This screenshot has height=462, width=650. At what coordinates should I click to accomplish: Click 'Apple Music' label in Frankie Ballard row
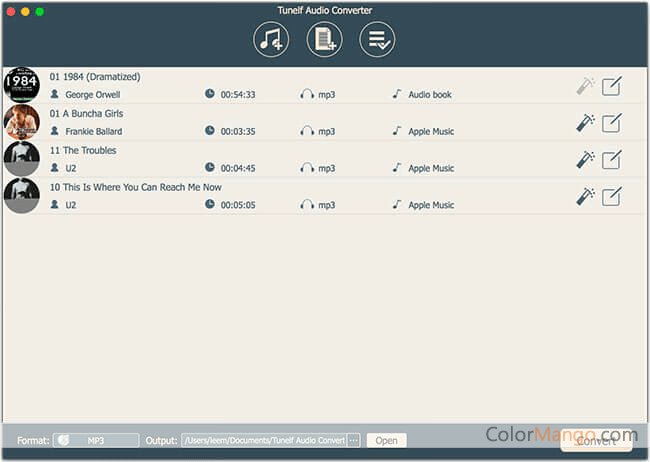(431, 131)
